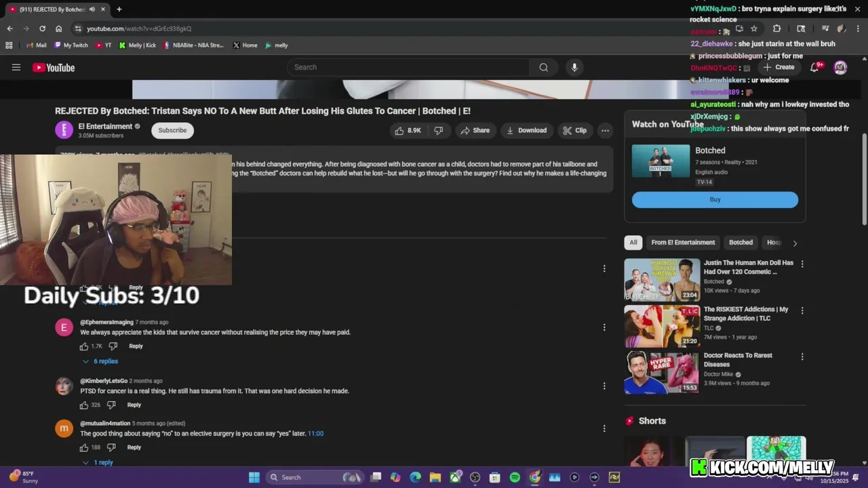Mute the tab via its speaker icon
The width and height of the screenshot is (868, 488).
click(x=92, y=9)
